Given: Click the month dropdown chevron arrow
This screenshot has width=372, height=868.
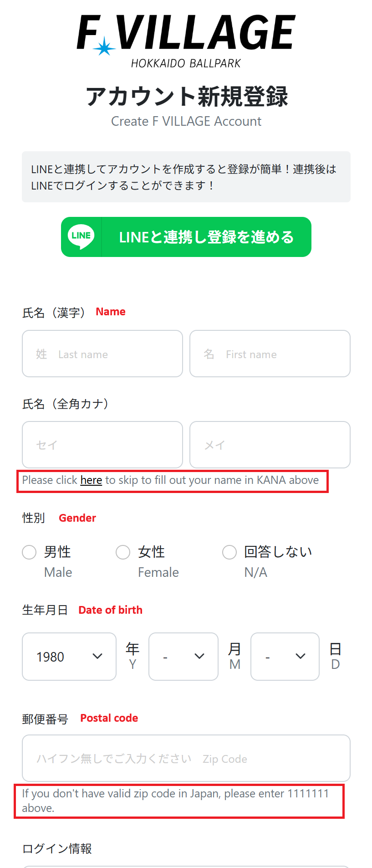Looking at the screenshot, I should [x=199, y=657].
